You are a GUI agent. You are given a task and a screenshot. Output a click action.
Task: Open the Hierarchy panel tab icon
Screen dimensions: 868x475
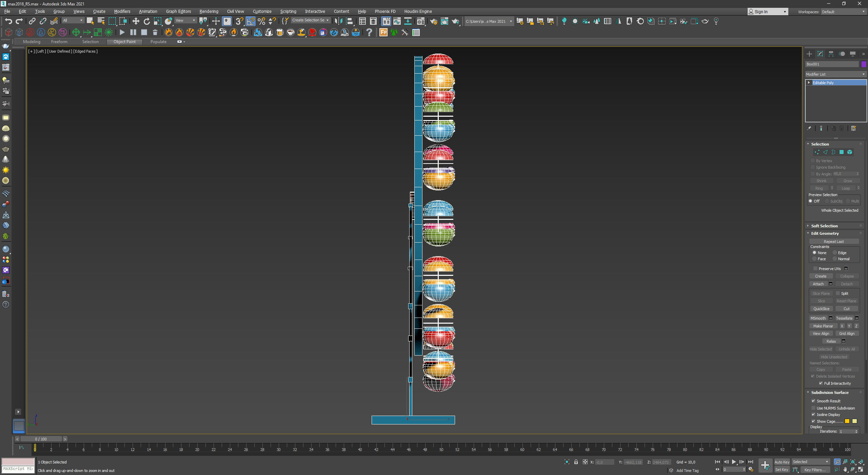point(831,54)
